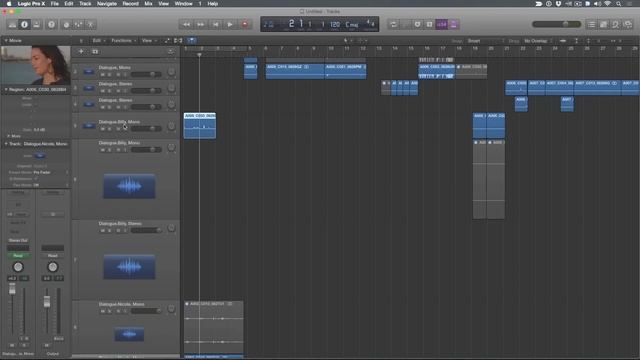Toggle the blue Catch playhead button
Image resolution: width=640 pixels, height=360 pixels.
(x=191, y=40)
